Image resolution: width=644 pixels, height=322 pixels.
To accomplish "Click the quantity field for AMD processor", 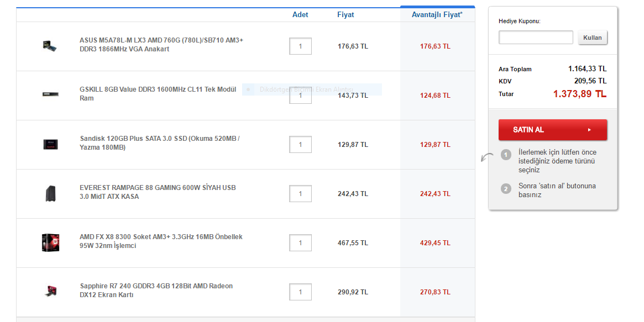I will point(300,243).
